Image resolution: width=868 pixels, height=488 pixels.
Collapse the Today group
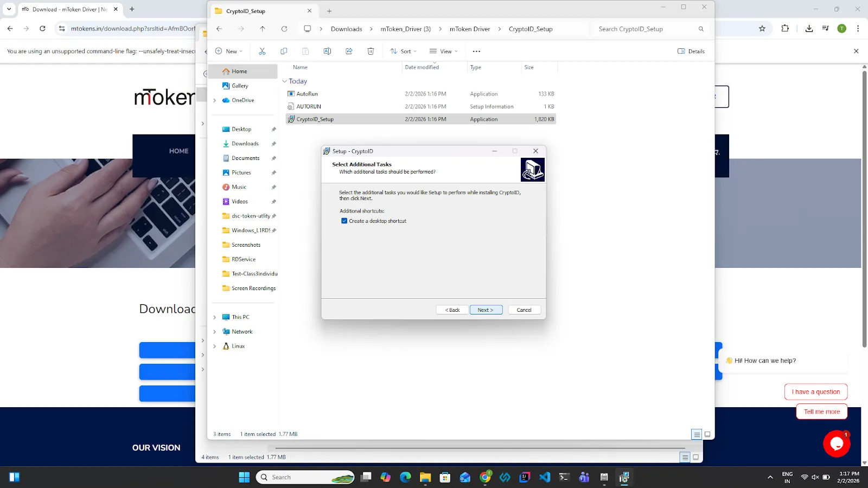pos(284,81)
